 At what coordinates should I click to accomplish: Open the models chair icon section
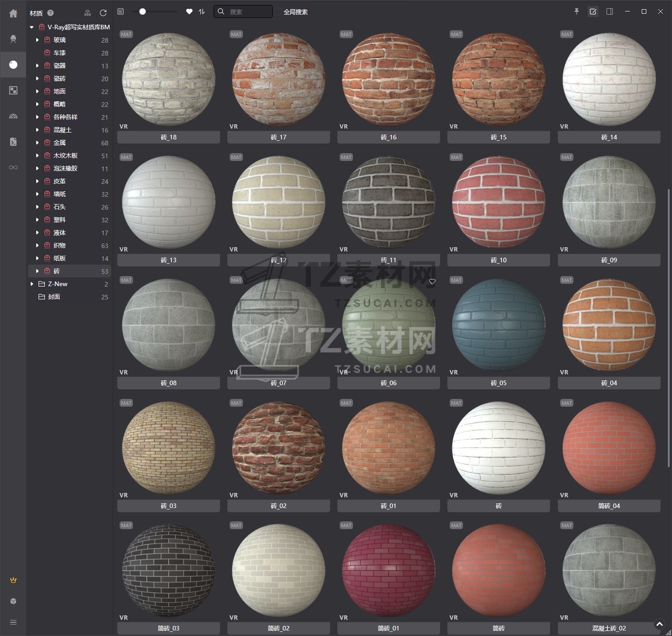[x=13, y=39]
